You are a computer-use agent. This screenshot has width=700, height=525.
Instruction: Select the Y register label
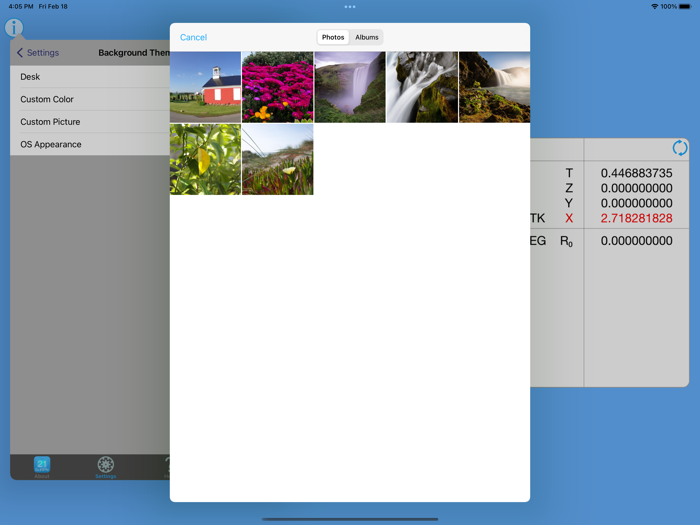569,203
